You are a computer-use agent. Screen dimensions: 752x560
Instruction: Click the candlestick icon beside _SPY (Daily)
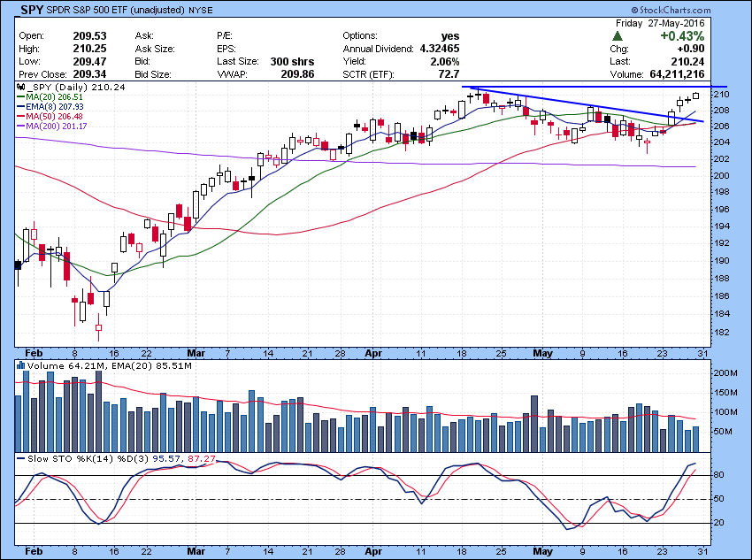pyautogui.click(x=20, y=88)
